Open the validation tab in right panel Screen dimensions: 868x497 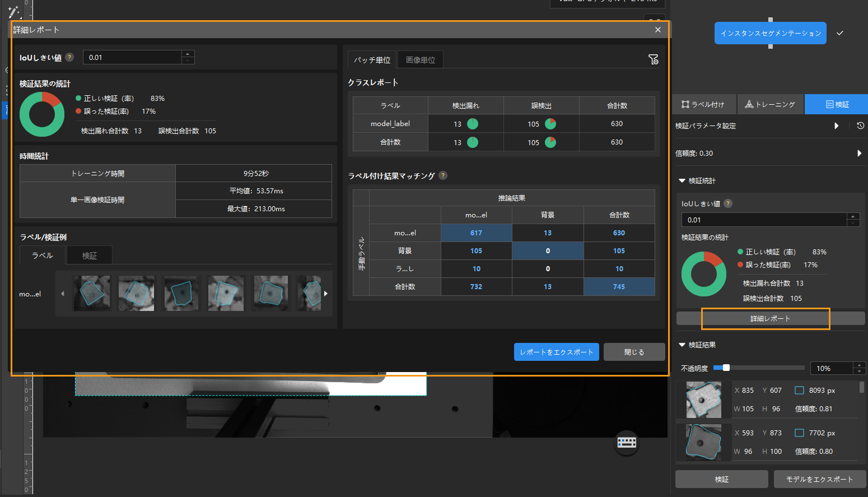(837, 104)
